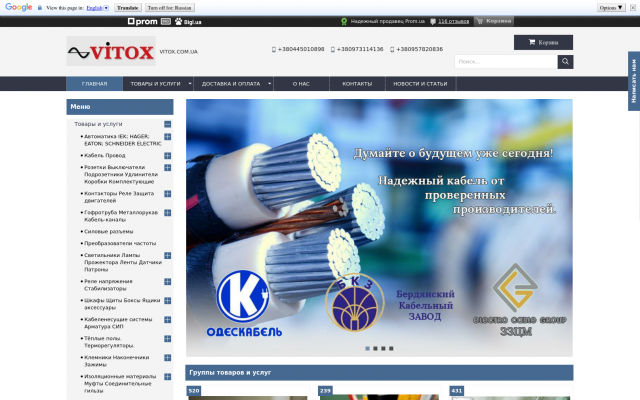Expand Гофротруба Металлорукав category
The height and width of the screenshot is (400, 640).
click(167, 213)
